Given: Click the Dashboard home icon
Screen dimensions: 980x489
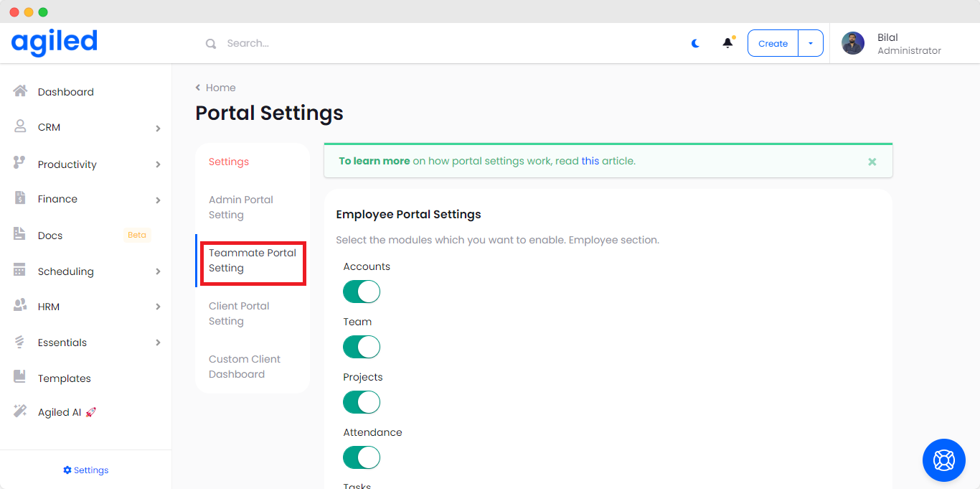Looking at the screenshot, I should pyautogui.click(x=20, y=91).
